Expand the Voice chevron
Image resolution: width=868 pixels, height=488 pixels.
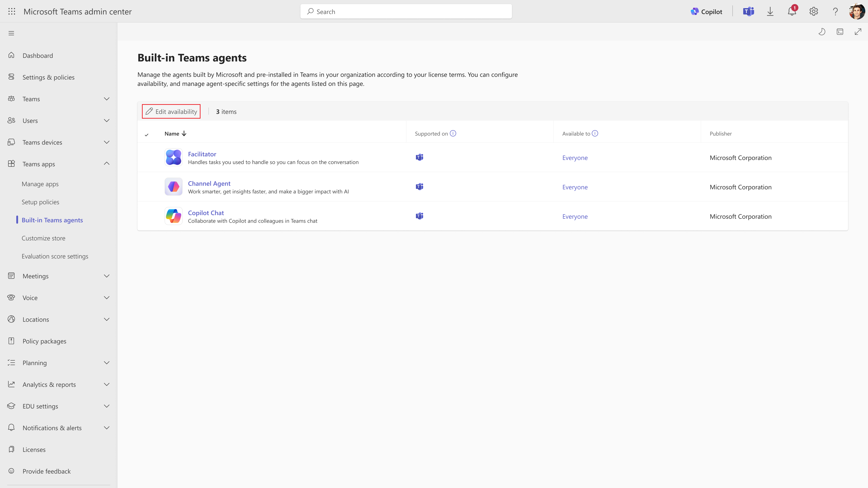click(x=107, y=298)
